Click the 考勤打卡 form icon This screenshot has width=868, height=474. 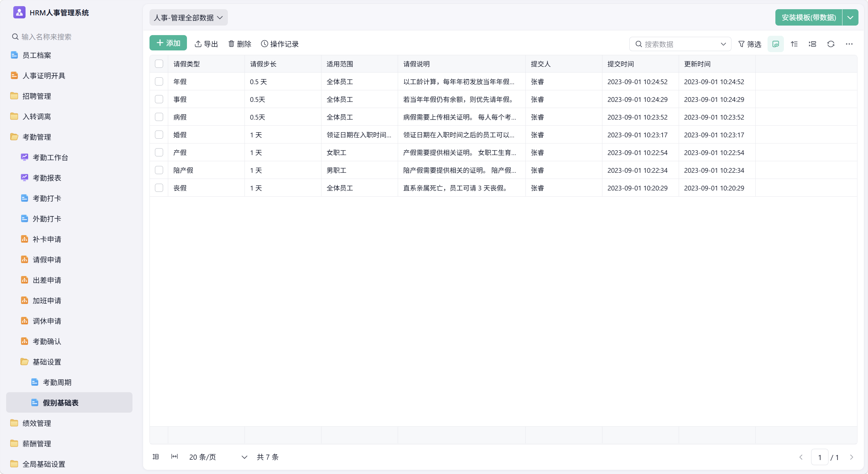(x=25, y=198)
